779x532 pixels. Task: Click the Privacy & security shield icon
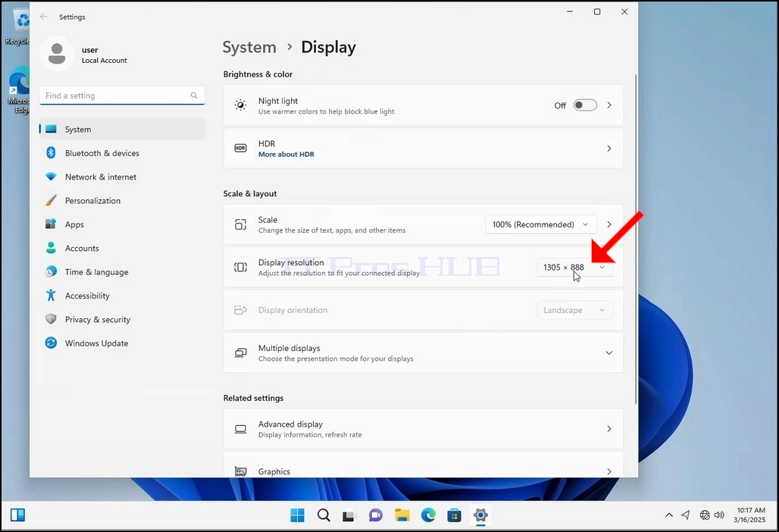point(51,319)
